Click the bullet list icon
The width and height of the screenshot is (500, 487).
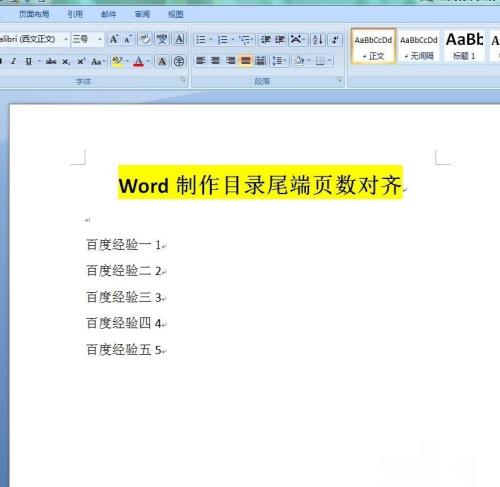click(x=201, y=40)
